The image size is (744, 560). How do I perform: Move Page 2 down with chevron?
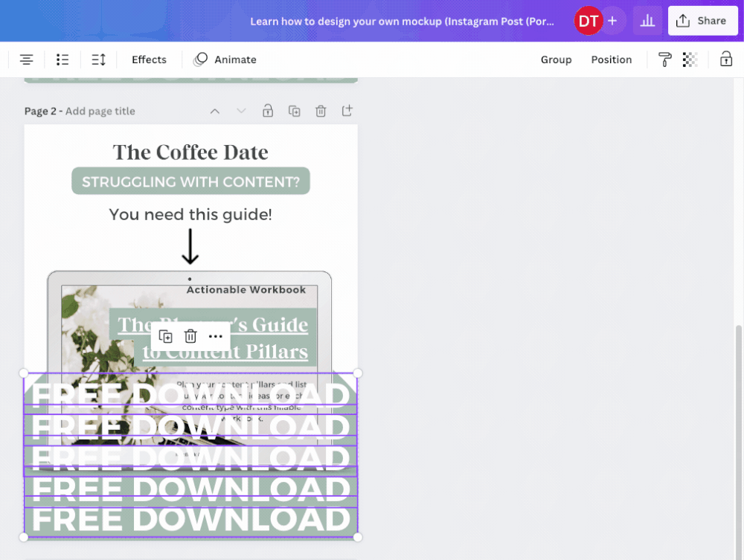[x=241, y=111]
